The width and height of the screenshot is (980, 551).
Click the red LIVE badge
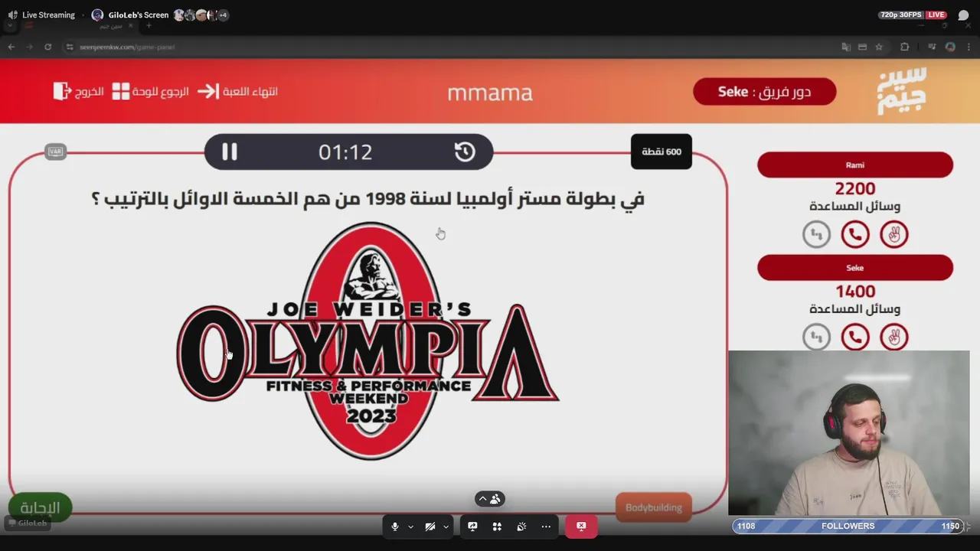click(936, 15)
